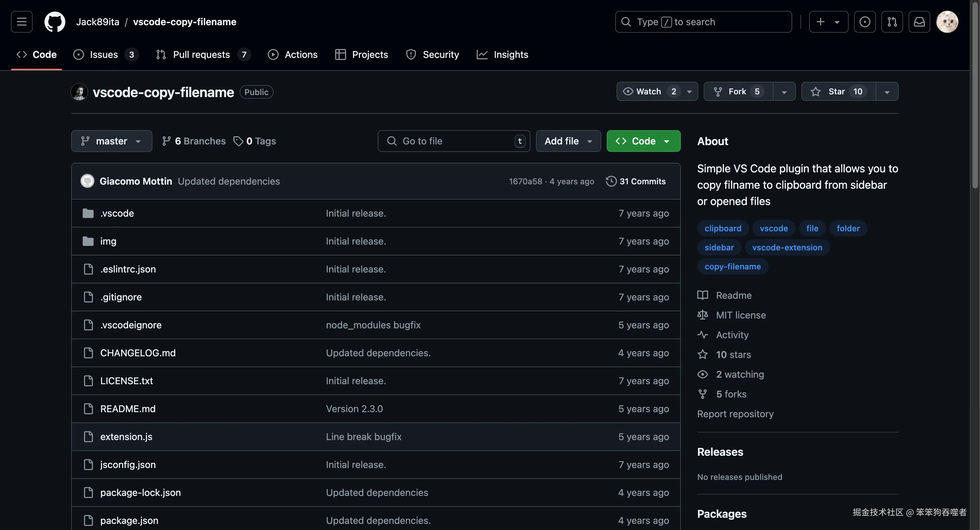This screenshot has width=980, height=530.
Task: Click Giacomo Mottin's commit avatar
Action: 87,181
